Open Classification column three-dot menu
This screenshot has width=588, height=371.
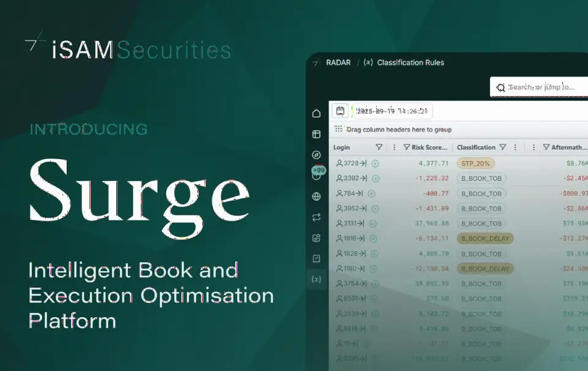(515, 148)
